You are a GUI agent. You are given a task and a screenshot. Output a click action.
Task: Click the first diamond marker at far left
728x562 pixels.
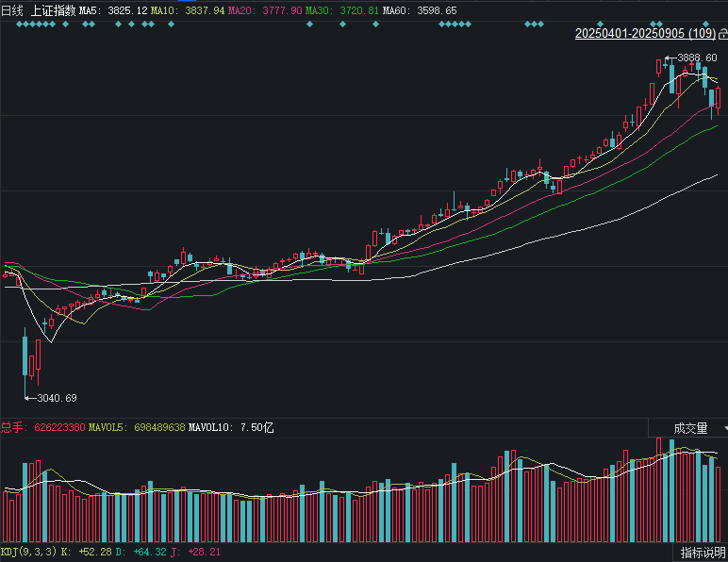pos(19,25)
